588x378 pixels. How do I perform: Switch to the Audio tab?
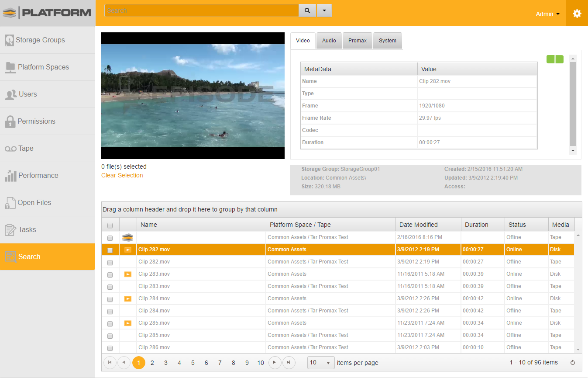329,41
